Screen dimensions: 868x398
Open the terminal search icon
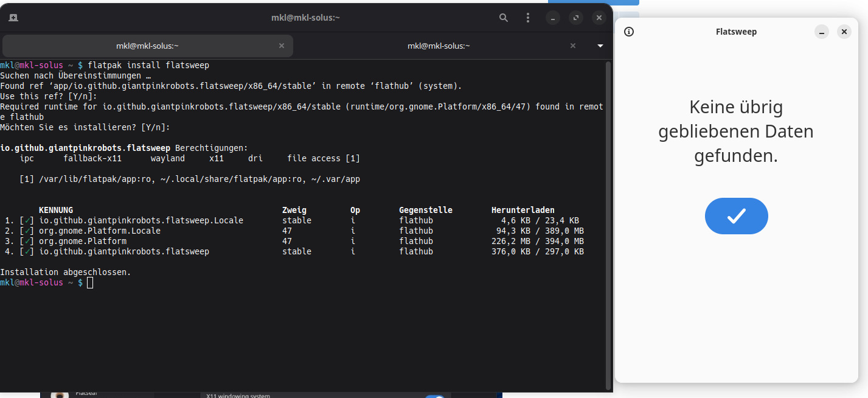click(504, 18)
